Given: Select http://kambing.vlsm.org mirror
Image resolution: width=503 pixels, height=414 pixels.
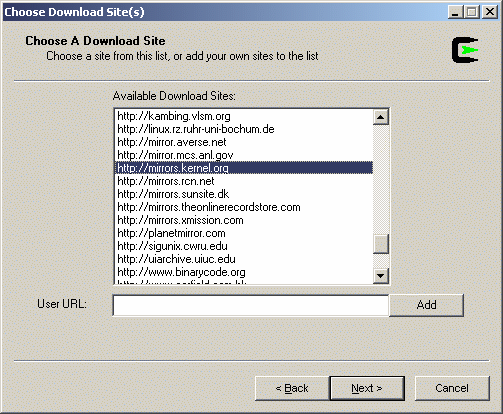Looking at the screenshot, I should (x=244, y=116).
